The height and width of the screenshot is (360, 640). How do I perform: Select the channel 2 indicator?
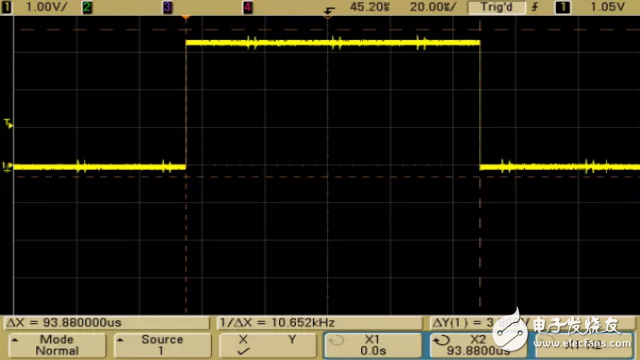(x=87, y=7)
